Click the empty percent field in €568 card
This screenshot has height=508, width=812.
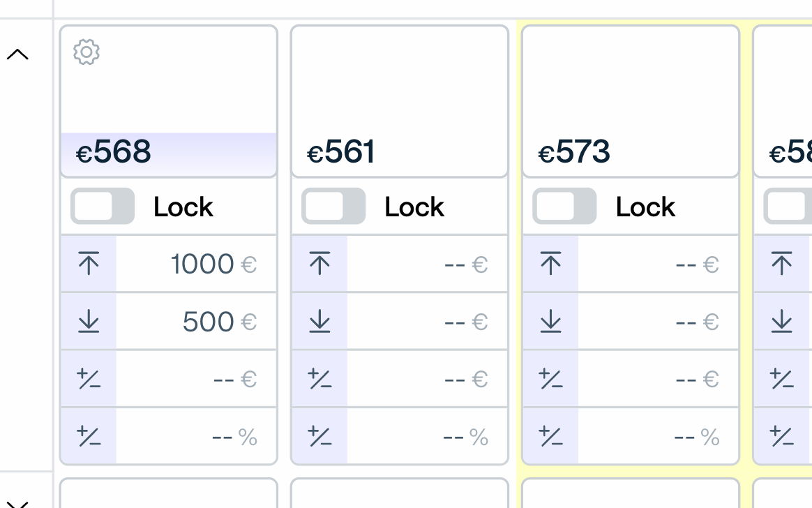196,437
